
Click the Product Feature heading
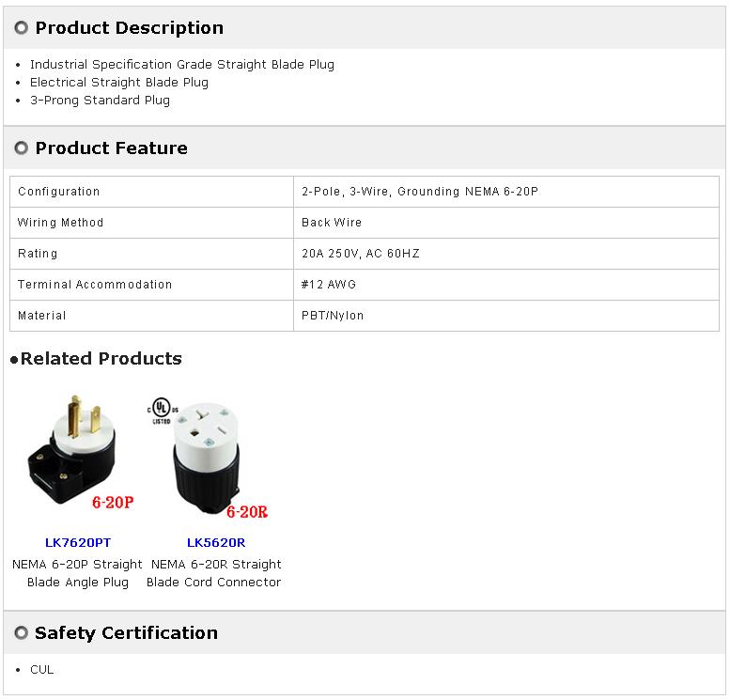tap(111, 148)
